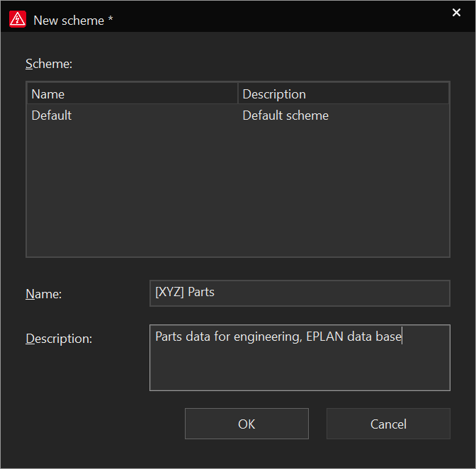Confirm the new scheme with OK
The width and height of the screenshot is (476, 469).
click(x=246, y=424)
